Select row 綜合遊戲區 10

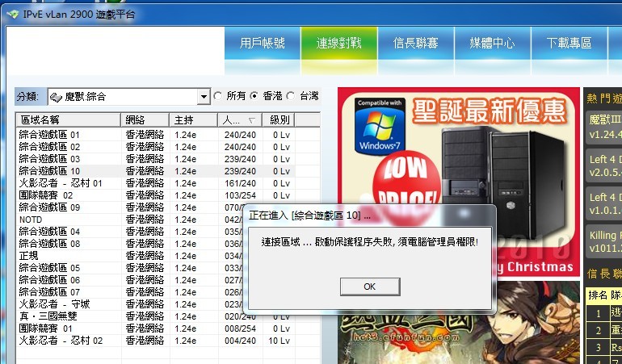(155, 171)
